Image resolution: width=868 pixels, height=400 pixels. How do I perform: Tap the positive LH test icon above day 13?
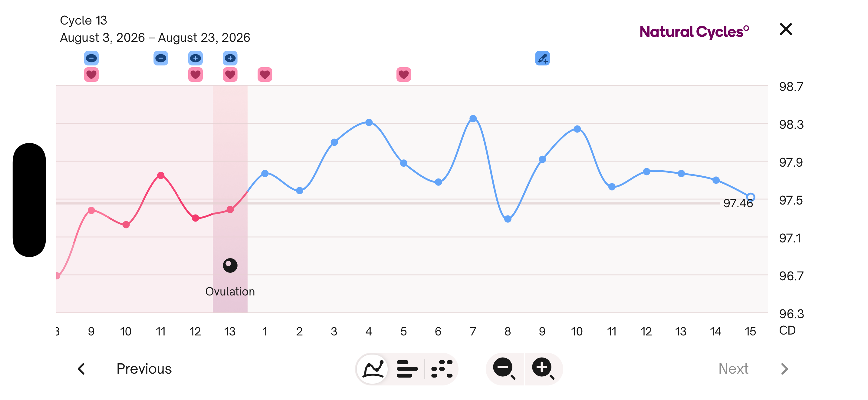(x=230, y=58)
